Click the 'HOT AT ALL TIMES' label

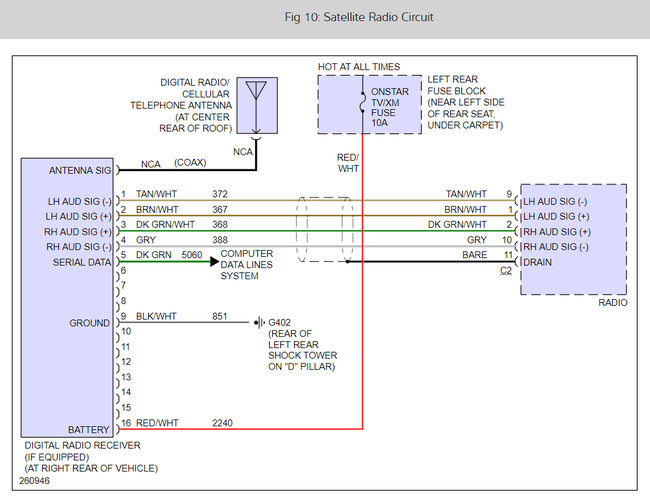(359, 67)
